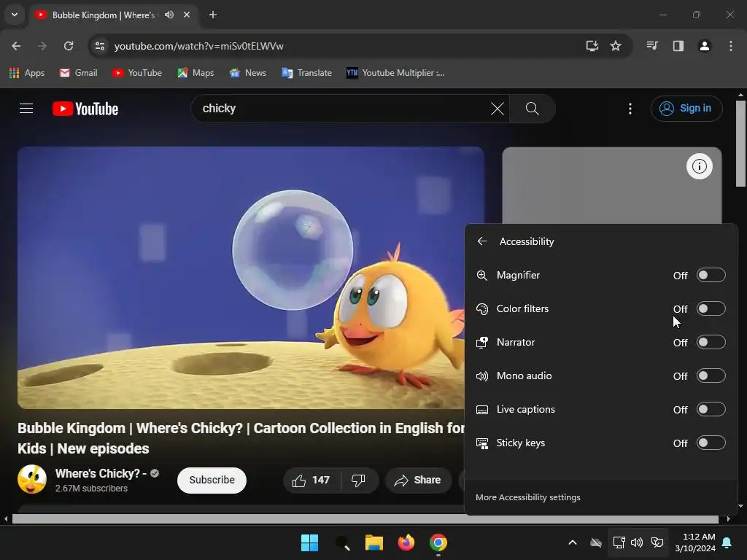Open More Accessibility settings

pos(528,497)
